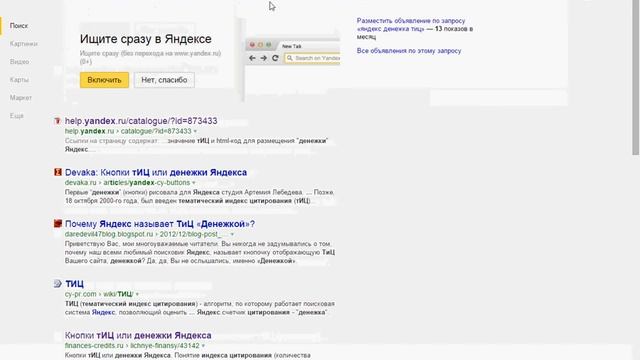Viewport: 640px width, 360px height.
Task: Click the cy-pr.com ТИЦ result favicon
Action: (x=58, y=284)
